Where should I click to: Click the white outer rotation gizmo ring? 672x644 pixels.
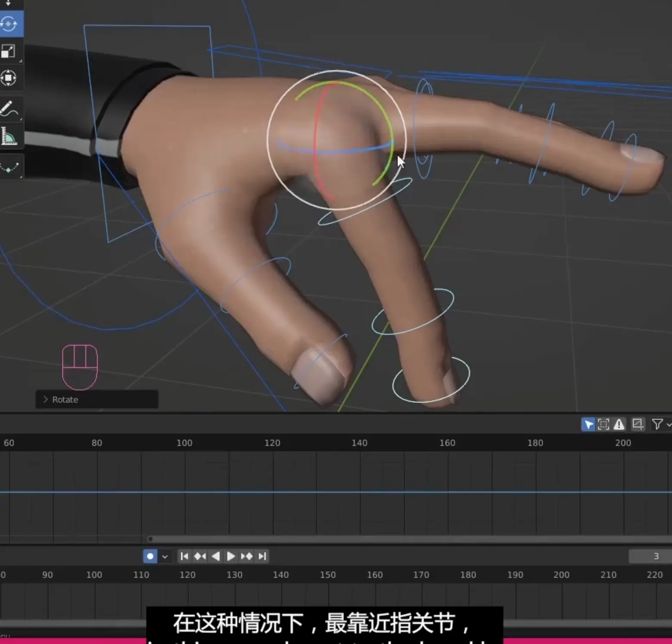[x=268, y=140]
